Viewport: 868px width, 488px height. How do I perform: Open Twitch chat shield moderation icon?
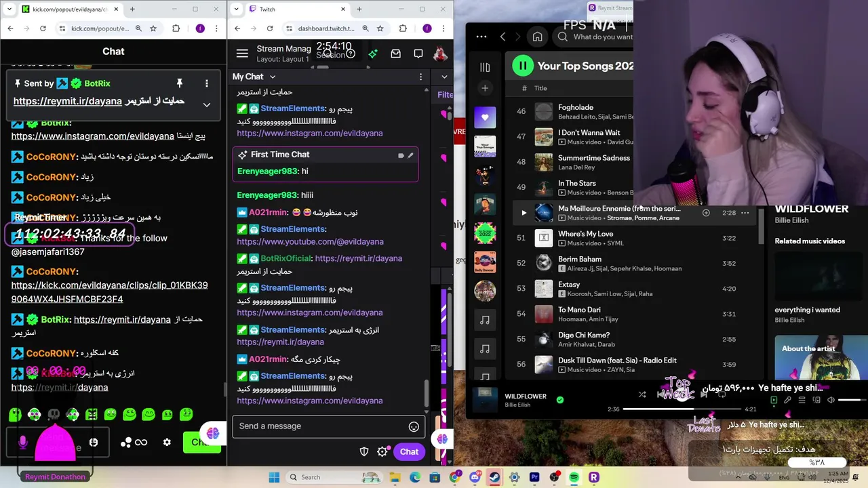click(x=364, y=451)
